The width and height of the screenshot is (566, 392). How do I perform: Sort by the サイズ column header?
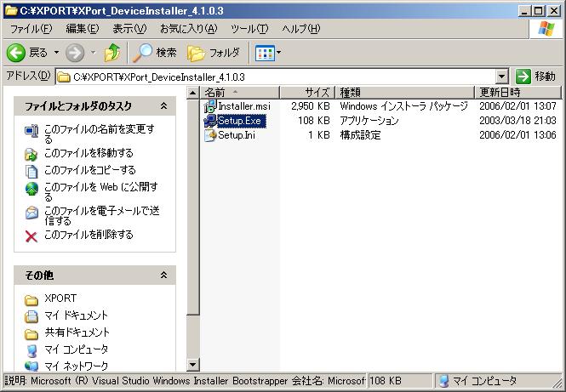coord(306,93)
